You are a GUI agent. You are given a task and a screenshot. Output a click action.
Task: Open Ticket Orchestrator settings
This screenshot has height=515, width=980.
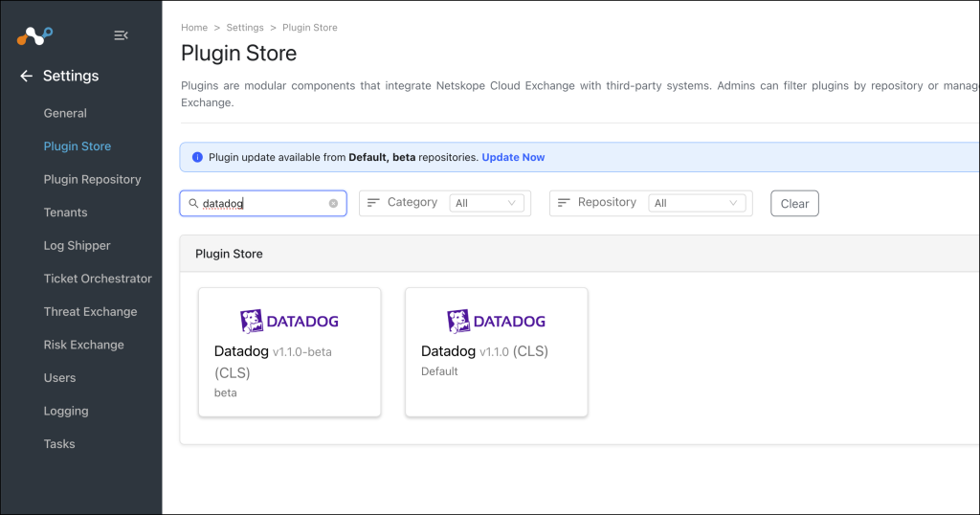tap(98, 279)
